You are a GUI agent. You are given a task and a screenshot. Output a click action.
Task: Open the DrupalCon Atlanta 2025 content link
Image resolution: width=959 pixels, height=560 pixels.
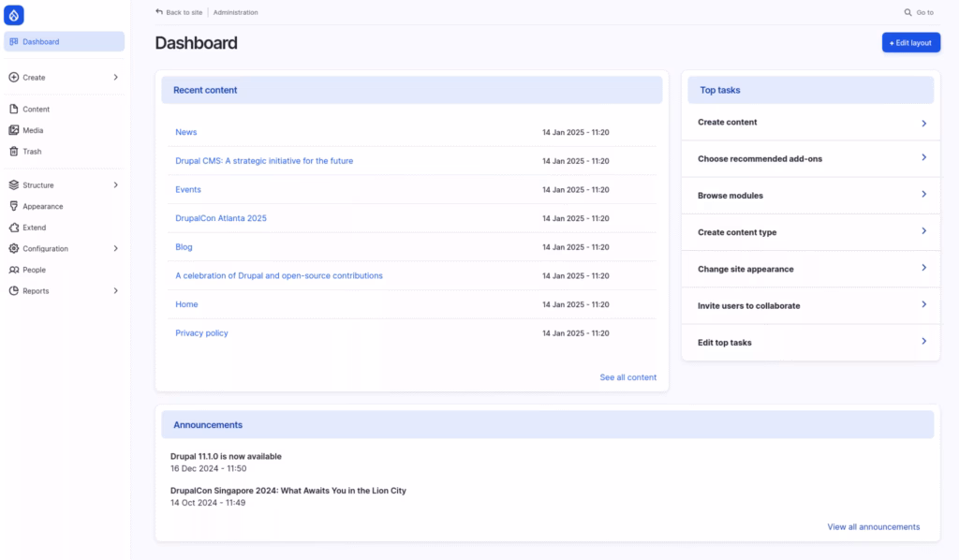(x=221, y=218)
